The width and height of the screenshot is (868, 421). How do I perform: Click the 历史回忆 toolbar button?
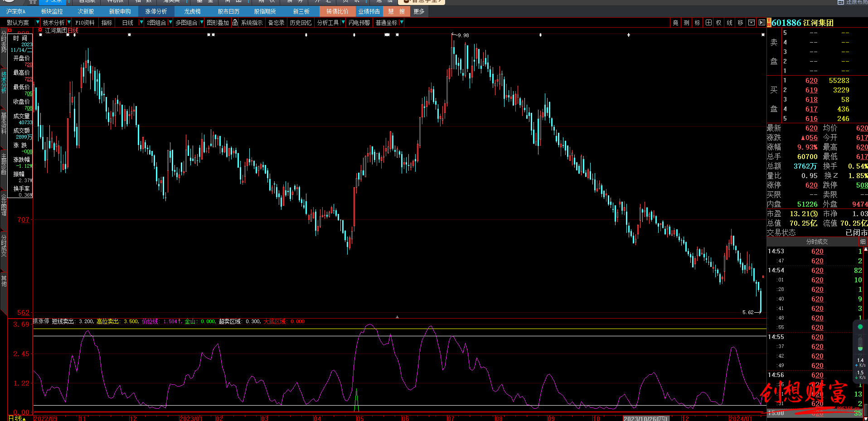(301, 23)
